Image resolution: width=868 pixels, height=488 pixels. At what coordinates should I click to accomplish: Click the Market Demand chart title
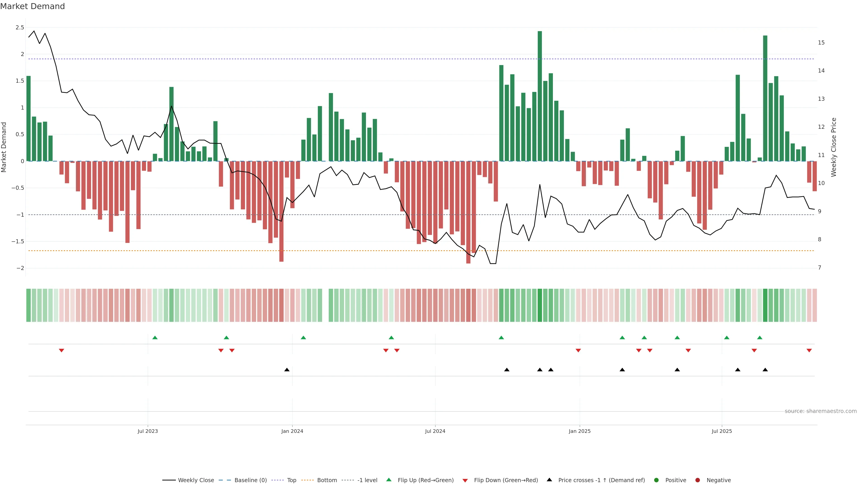click(32, 6)
